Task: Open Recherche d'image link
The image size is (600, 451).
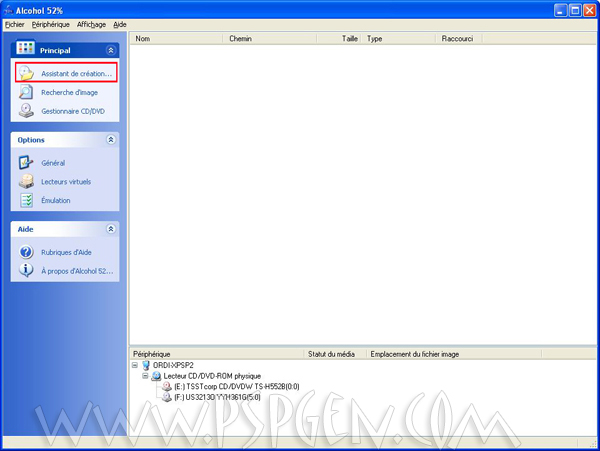Action: [69, 92]
